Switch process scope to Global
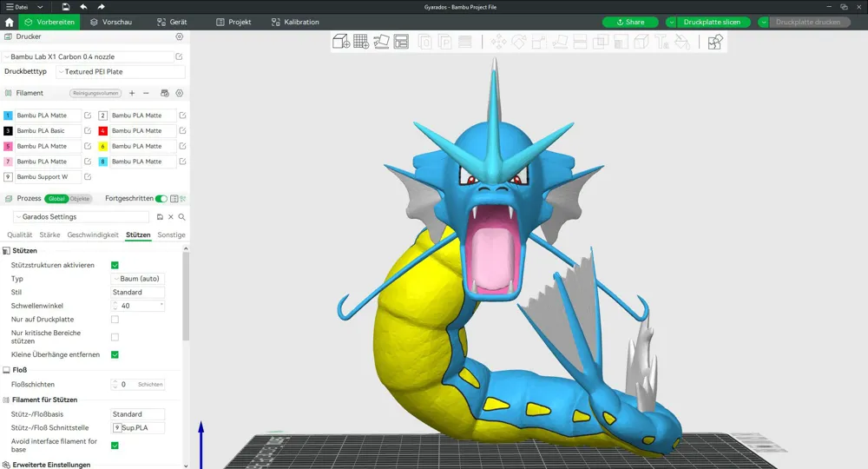This screenshot has width=868, height=469. tap(56, 198)
